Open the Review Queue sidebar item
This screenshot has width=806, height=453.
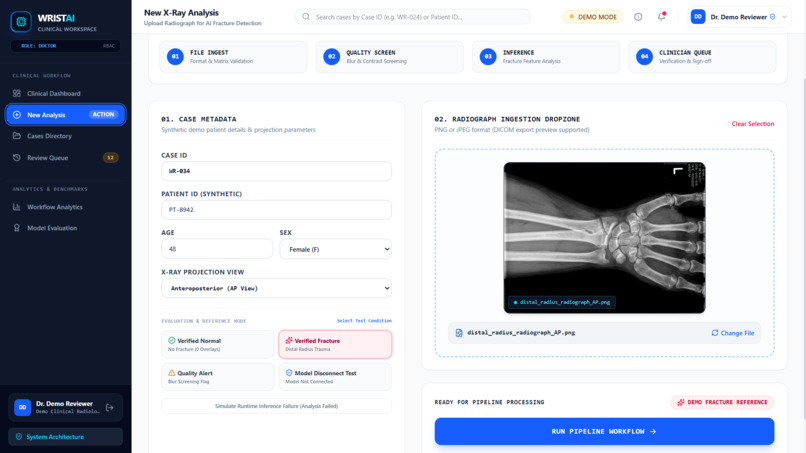(x=65, y=158)
